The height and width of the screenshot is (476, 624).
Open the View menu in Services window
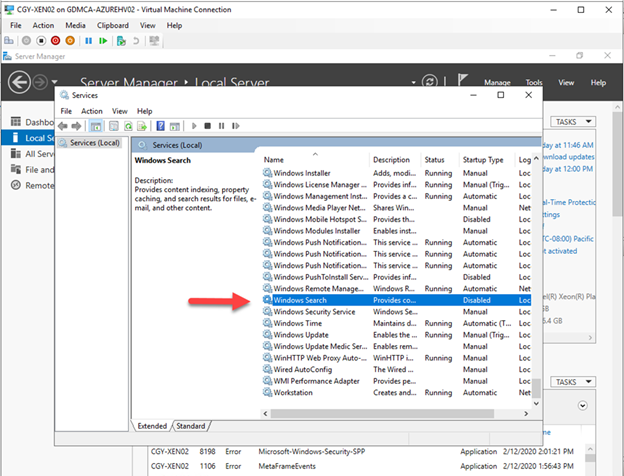119,111
